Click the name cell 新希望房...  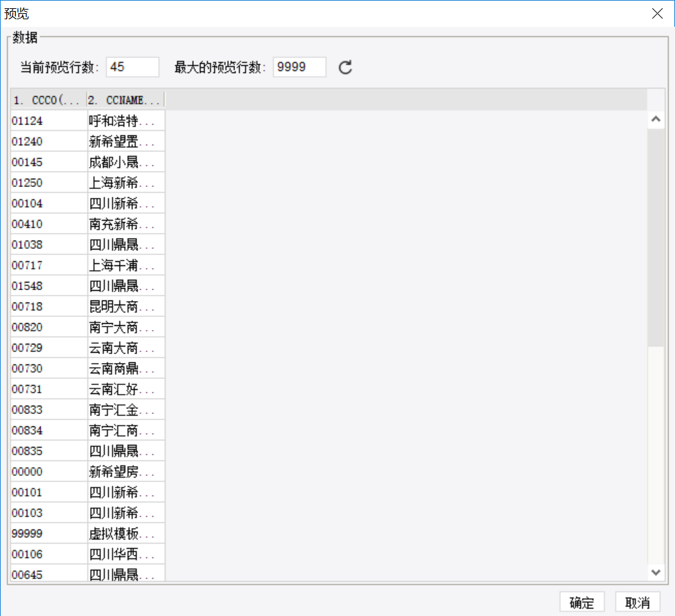tap(126, 472)
